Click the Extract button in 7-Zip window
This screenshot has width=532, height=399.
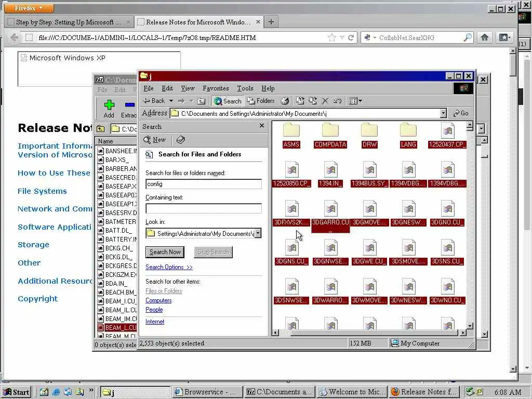pyautogui.click(x=129, y=109)
